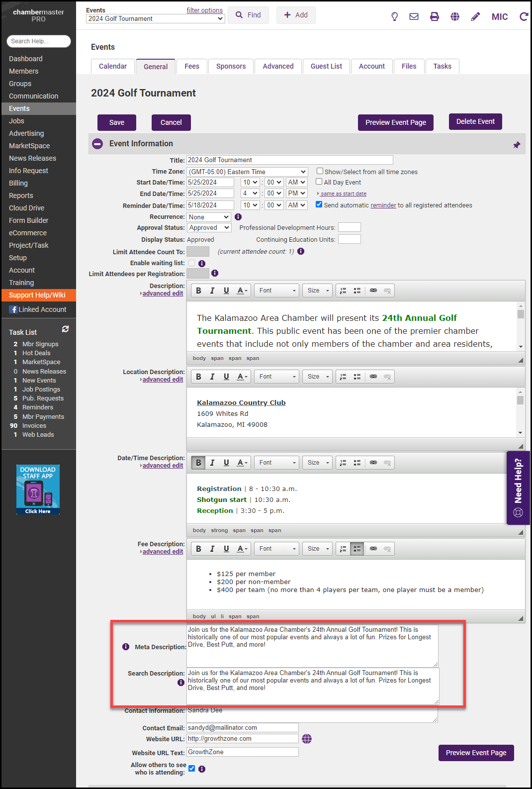Click the Download Staff App banner
Viewport: 532px width, 789px height.
point(38,490)
